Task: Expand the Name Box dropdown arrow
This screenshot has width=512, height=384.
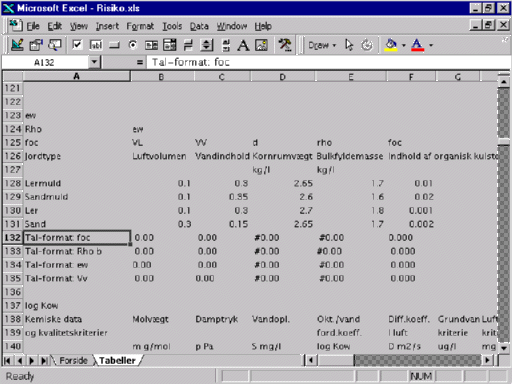Action: [94, 62]
